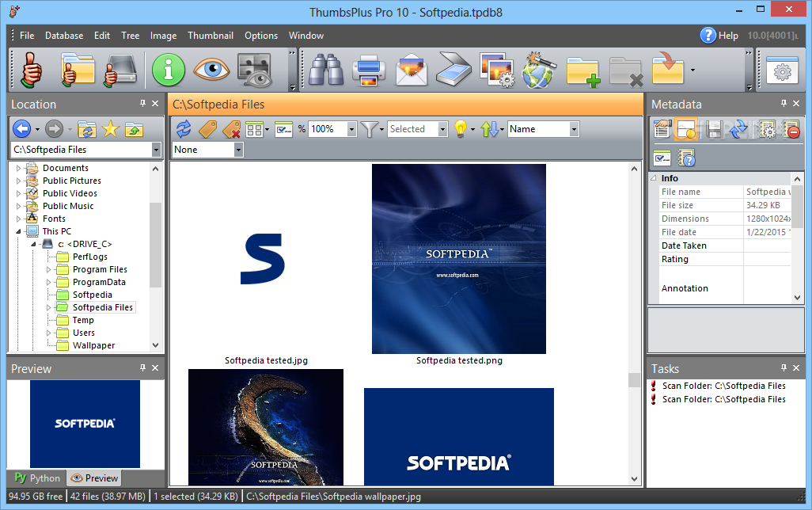Viewport: 812px width, 510px height.
Task: Open the Selected filter dropdown
Action: (x=442, y=129)
